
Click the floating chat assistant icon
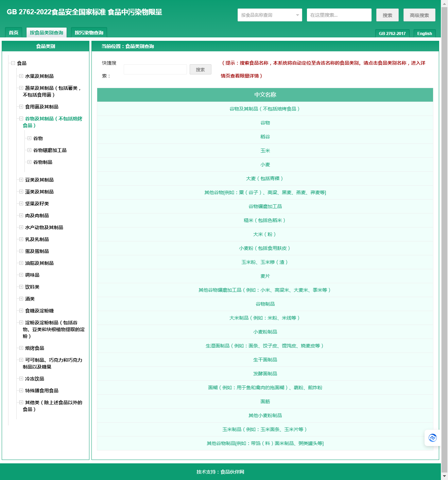tap(432, 438)
